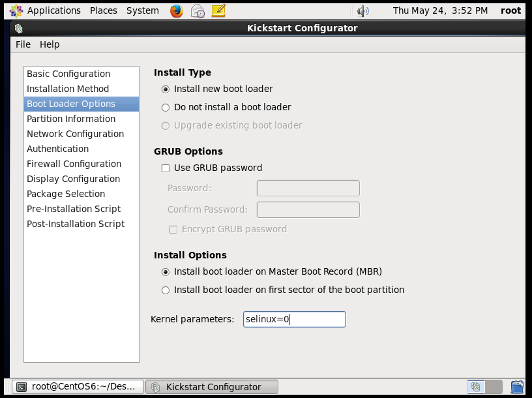The image size is (532, 398).
Task: Select Installation Method section
Action: tap(81, 89)
